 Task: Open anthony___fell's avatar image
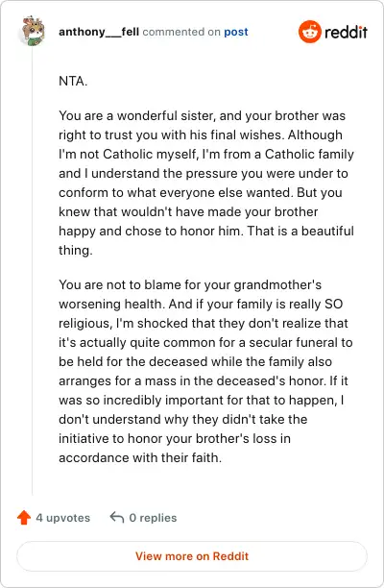click(x=33, y=31)
